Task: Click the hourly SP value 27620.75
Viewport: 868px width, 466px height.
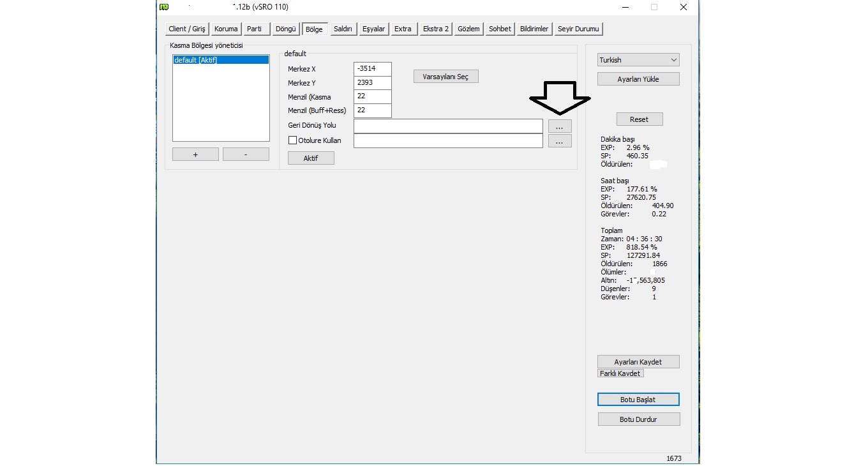Action: 641,198
